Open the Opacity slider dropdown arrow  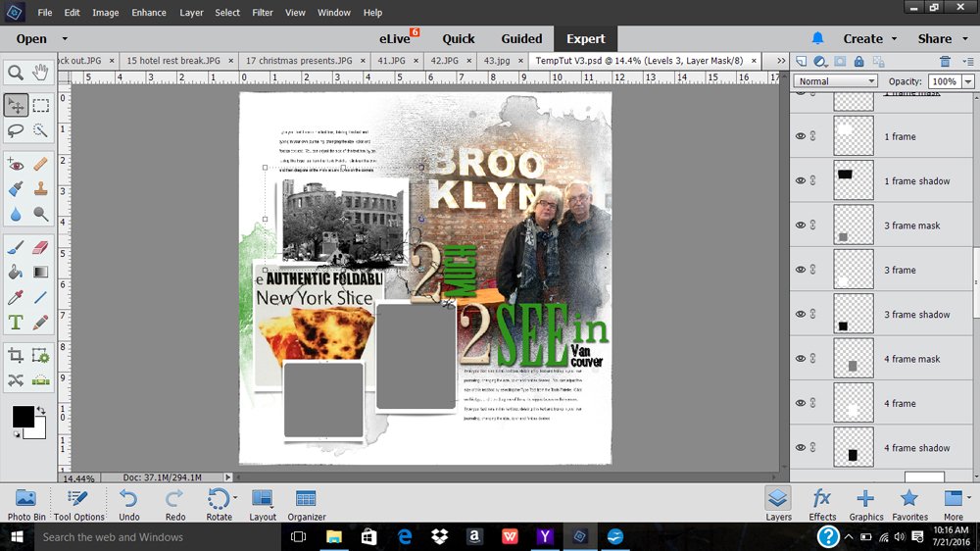click(x=968, y=81)
